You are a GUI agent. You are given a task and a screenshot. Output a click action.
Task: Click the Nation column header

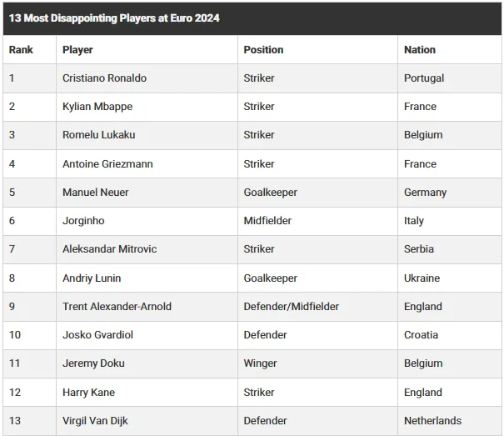tap(420, 50)
